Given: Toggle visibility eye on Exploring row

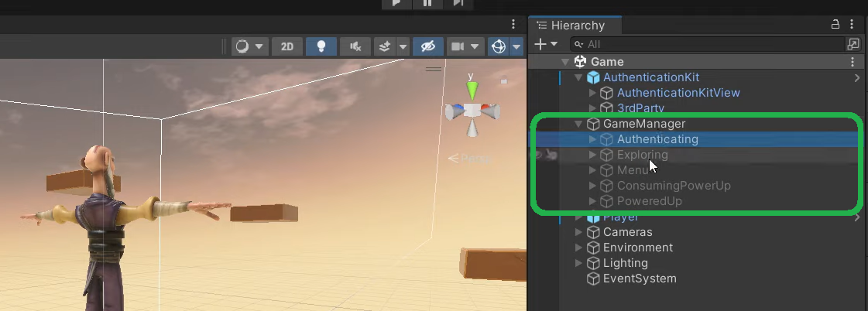Looking at the screenshot, I should (x=538, y=155).
